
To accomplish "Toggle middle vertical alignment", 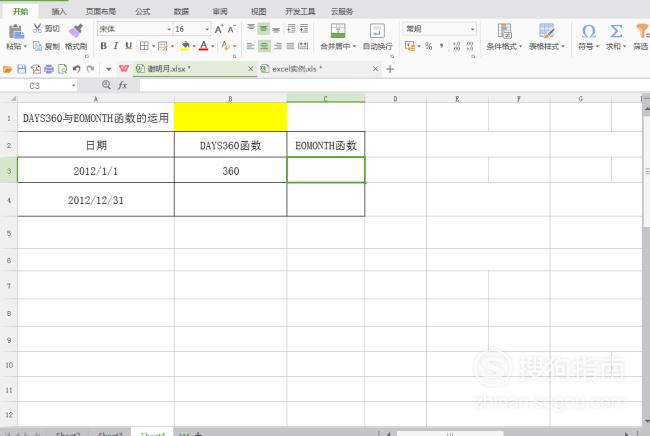I will click(x=263, y=29).
